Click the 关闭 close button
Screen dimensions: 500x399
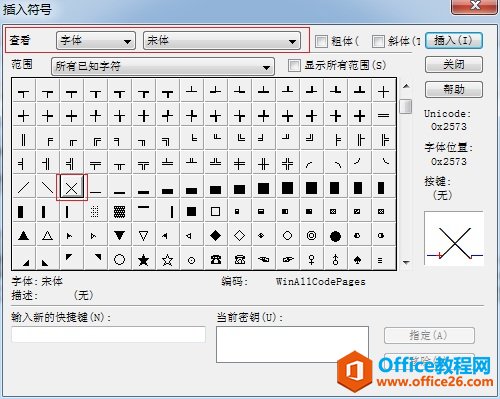pos(454,64)
